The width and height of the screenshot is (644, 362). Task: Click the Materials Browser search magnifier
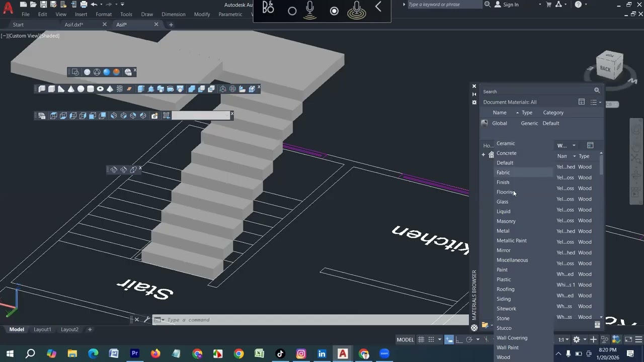pos(597,90)
